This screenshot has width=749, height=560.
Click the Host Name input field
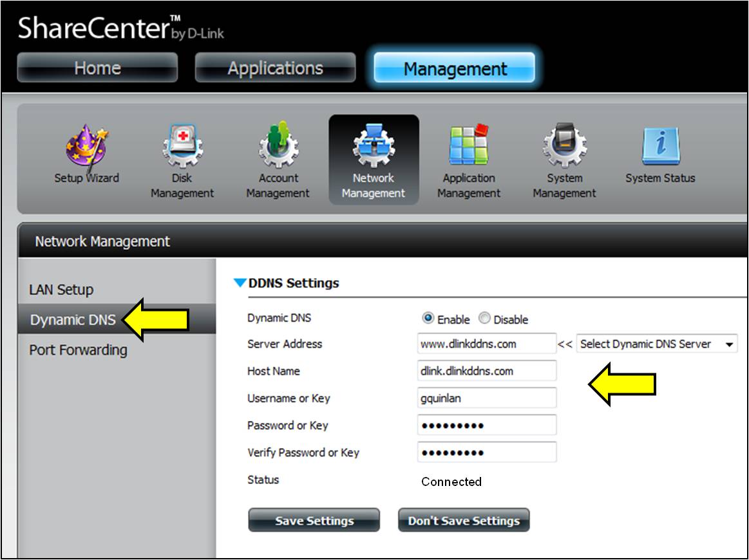pyautogui.click(x=487, y=371)
